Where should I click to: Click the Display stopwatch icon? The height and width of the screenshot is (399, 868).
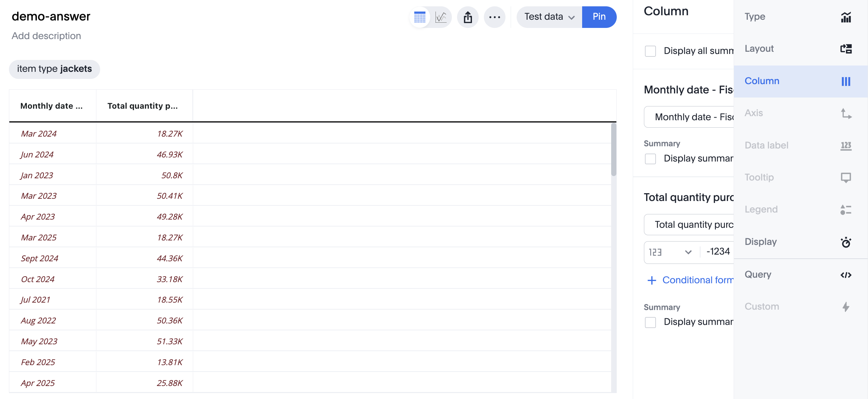(846, 242)
